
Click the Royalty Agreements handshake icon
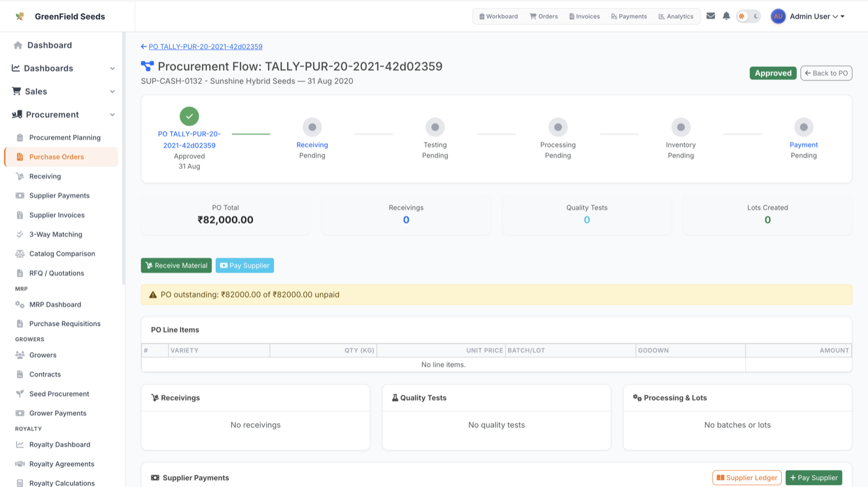[20, 464]
